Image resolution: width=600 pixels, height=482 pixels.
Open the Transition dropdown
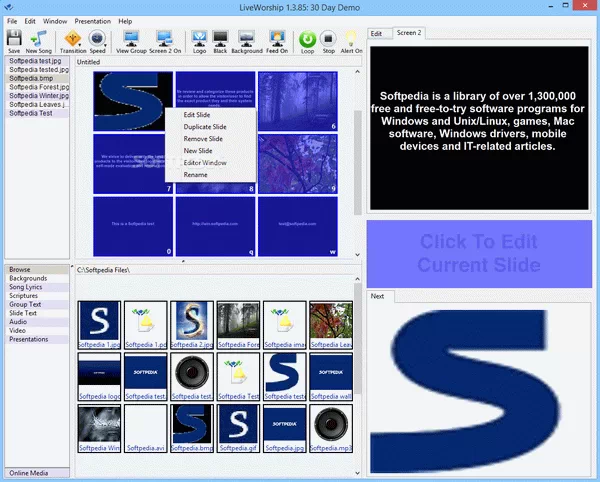coord(73,39)
